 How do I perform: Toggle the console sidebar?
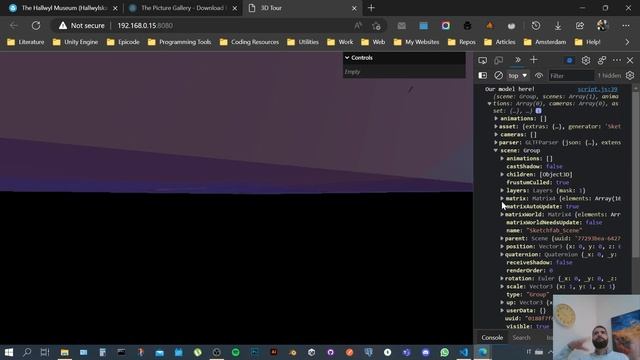[482, 76]
